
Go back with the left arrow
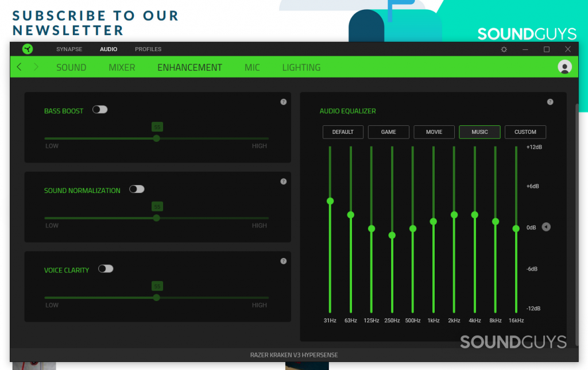pos(19,67)
